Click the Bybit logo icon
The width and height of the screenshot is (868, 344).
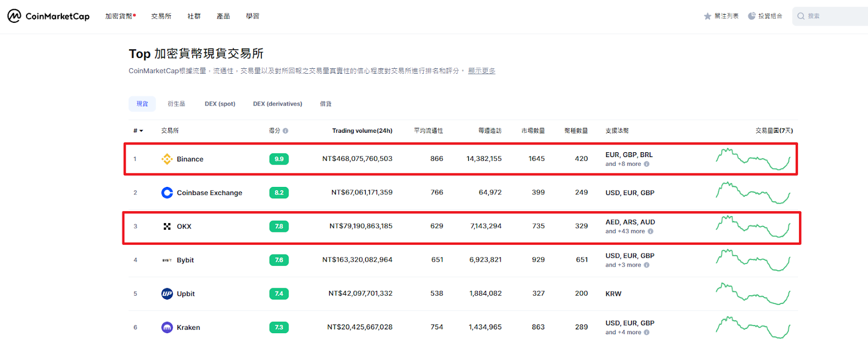167,260
